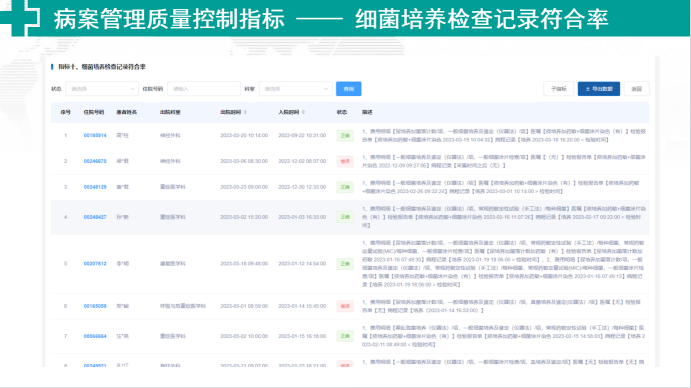The height and width of the screenshot is (388, 691).
Task: Click discharge time 2023-03-01 08:59:00
Action: (x=244, y=306)
